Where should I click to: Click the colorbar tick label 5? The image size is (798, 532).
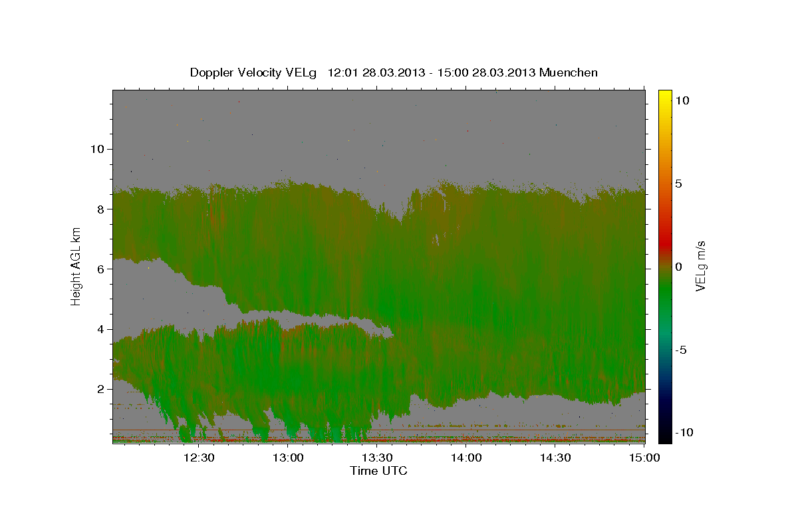click(678, 184)
